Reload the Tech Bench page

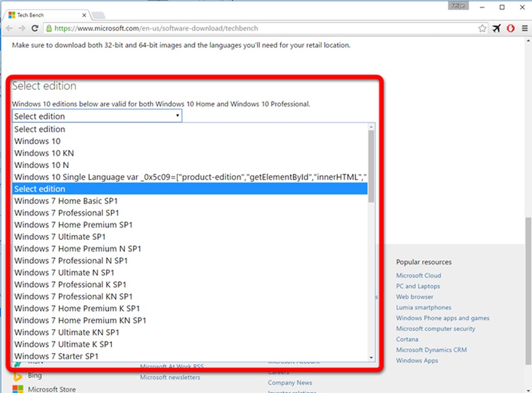[35, 28]
